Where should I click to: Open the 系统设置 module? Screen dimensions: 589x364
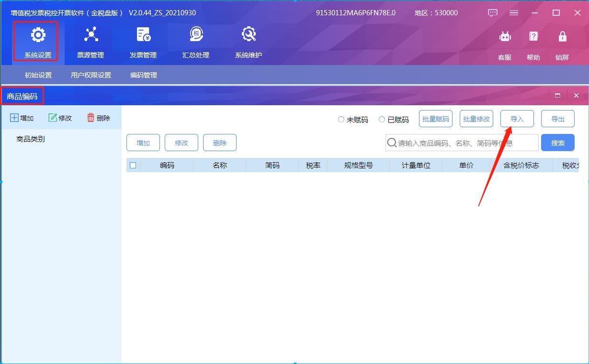point(37,42)
